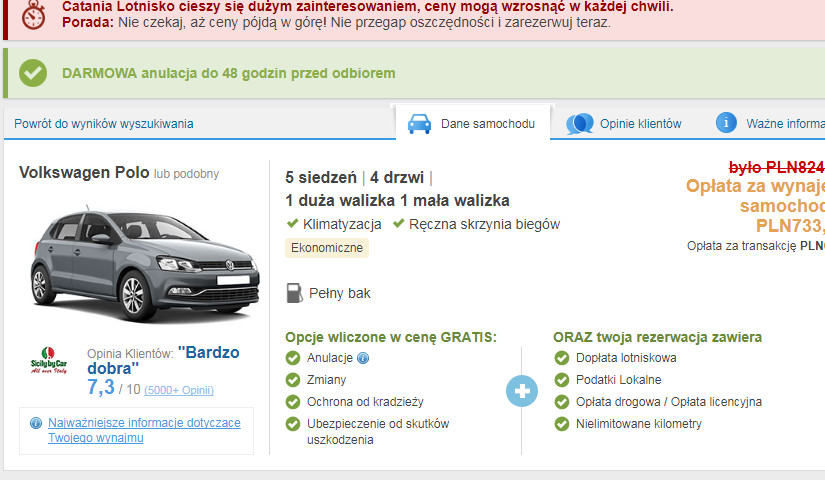Screen dimensions: 825x480
Task: Open the (5000+ Opinii) reviews link
Action: tap(179, 391)
